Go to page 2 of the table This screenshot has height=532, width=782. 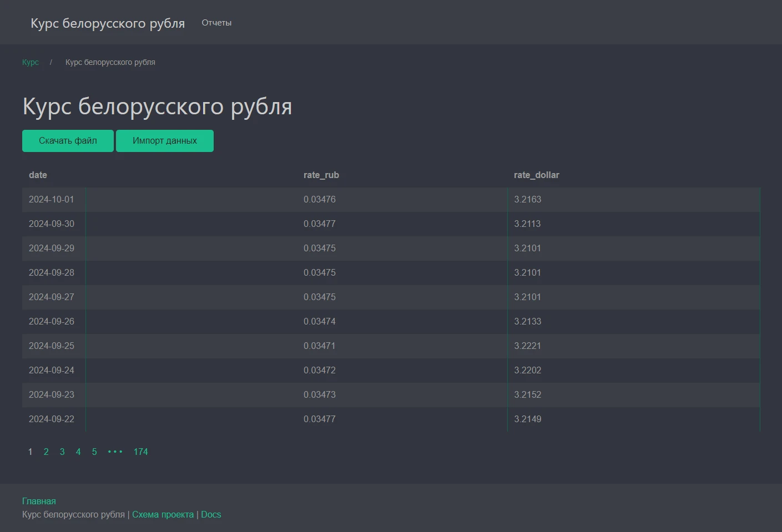46,452
